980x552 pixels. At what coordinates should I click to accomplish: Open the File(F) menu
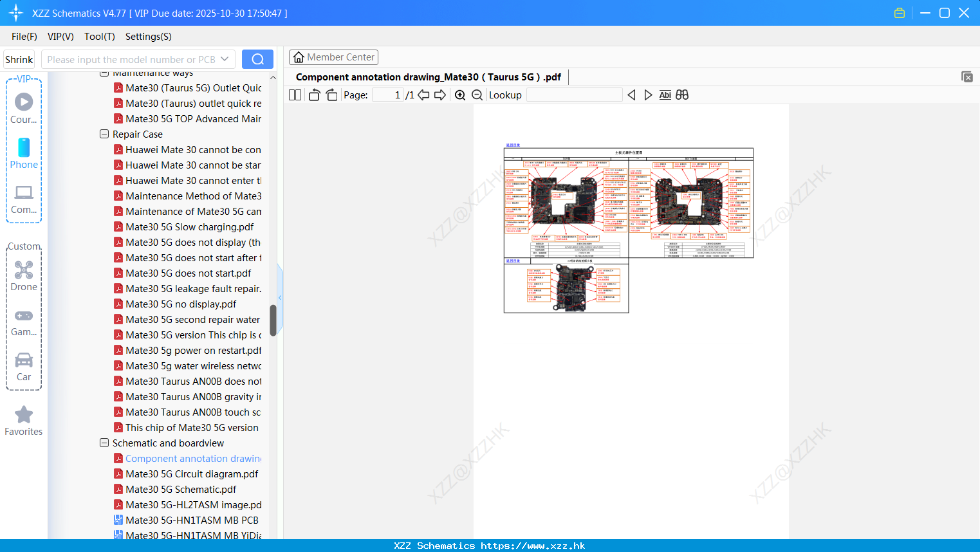tap(24, 37)
